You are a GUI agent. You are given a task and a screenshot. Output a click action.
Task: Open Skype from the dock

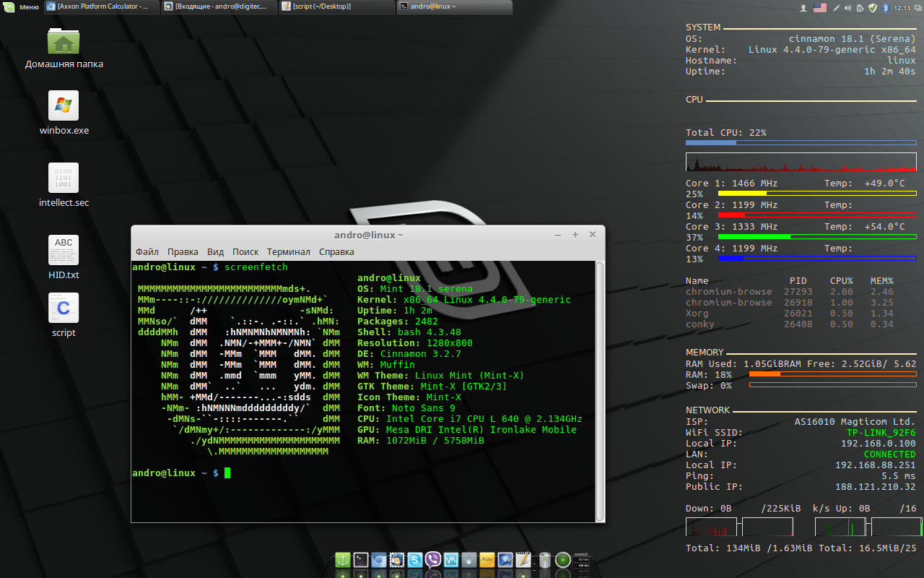414,560
